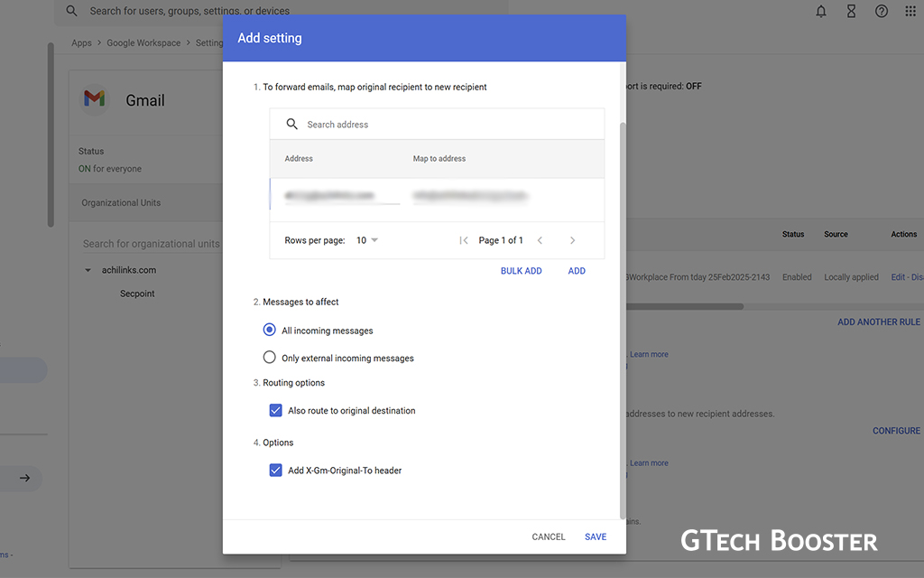Click the next page chevron
The height and width of the screenshot is (578, 924).
[x=572, y=240]
